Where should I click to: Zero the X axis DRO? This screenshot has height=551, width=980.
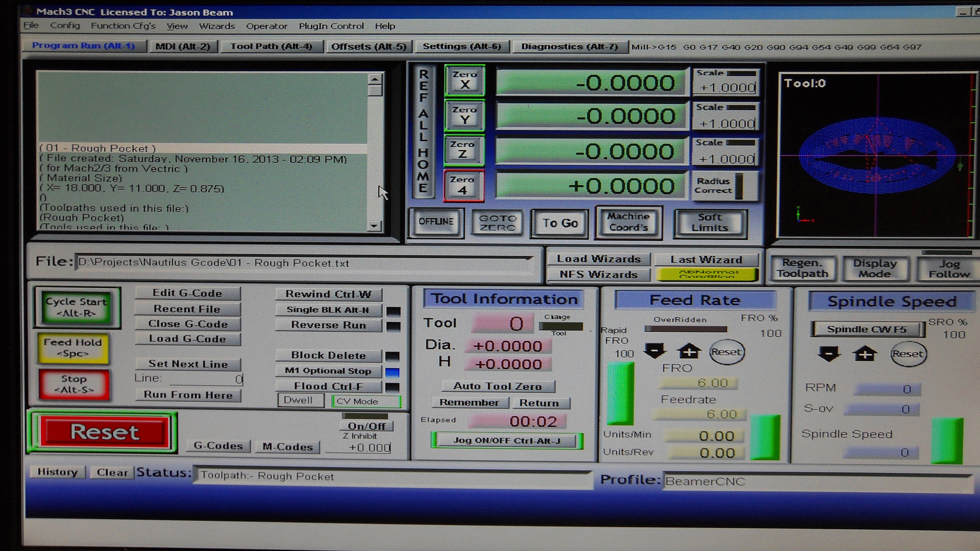pos(464,80)
